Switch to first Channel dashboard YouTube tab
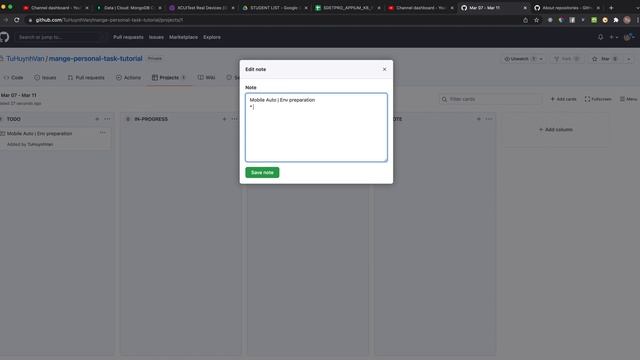640x360 pixels. [56, 8]
